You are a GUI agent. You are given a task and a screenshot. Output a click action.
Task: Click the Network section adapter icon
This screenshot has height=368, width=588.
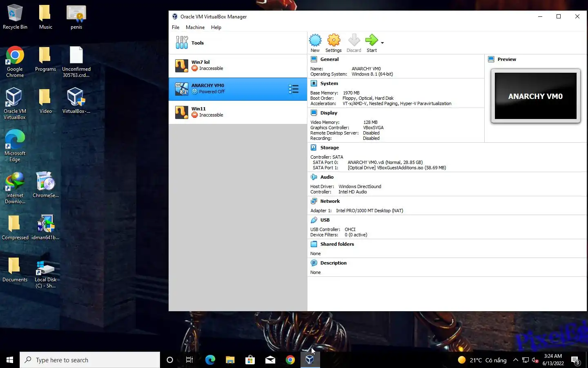(x=314, y=201)
